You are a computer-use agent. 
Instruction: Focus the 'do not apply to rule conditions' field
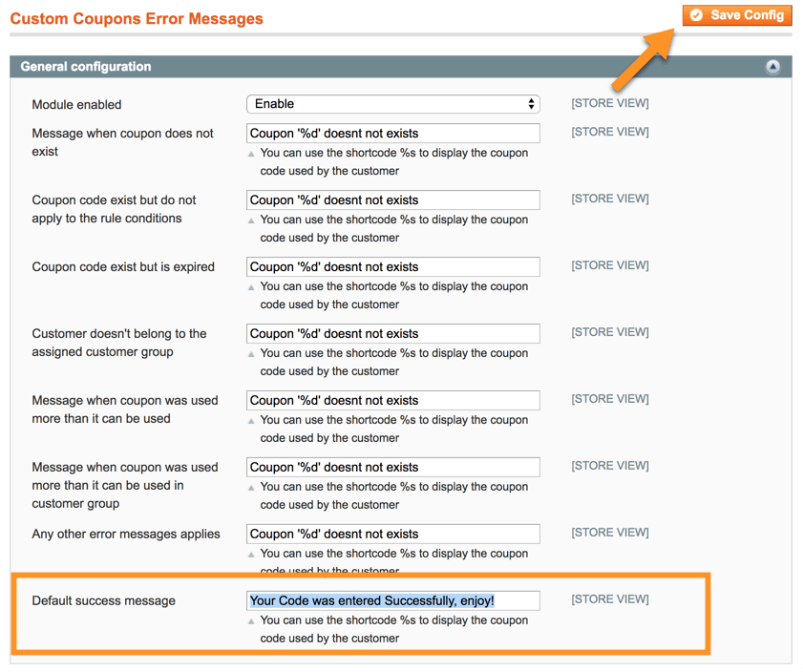[x=392, y=200]
